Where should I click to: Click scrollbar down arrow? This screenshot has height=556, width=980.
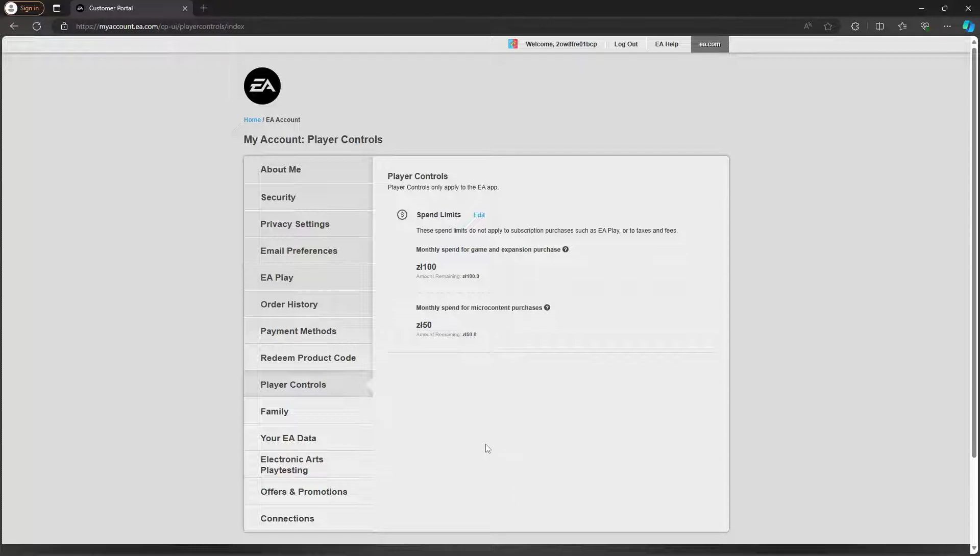pos(974,548)
